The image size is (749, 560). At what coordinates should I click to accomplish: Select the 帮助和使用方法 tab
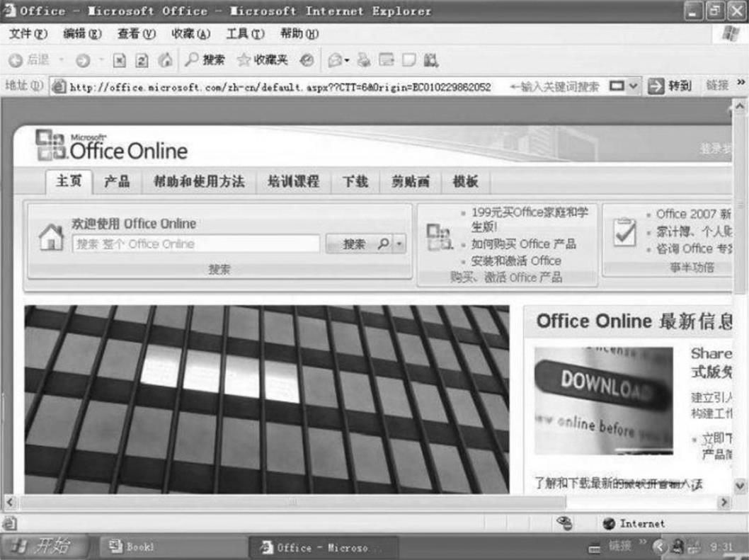point(199,181)
